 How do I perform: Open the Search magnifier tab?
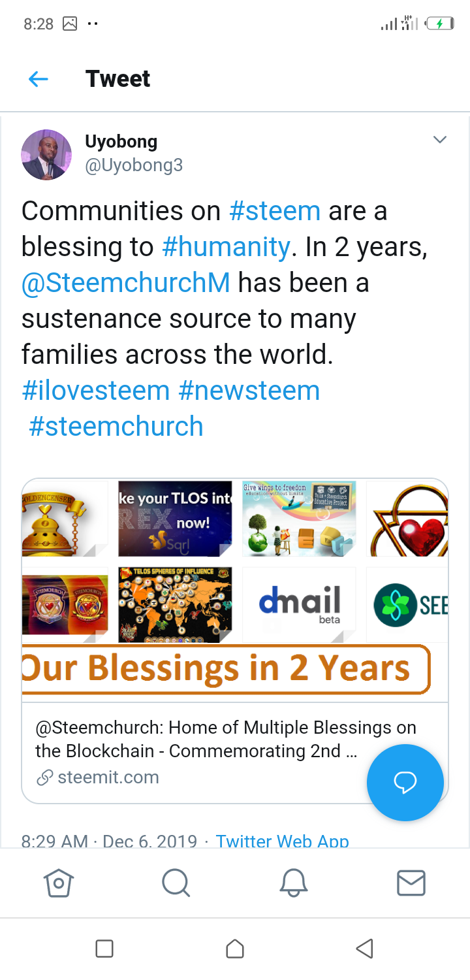click(176, 883)
